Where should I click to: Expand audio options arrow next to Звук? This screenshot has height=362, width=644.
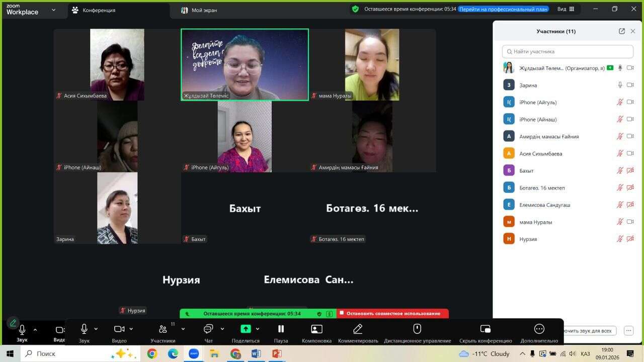click(96, 329)
